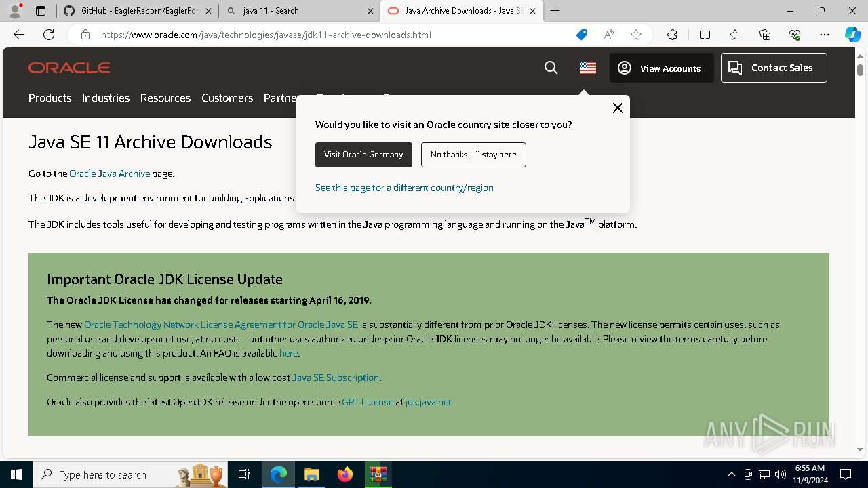The image size is (868, 488).
Task: Open Collections panel
Action: click(765, 35)
